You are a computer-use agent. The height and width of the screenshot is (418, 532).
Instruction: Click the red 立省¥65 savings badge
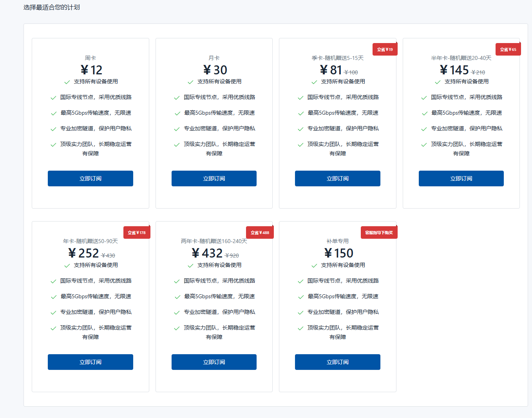(x=508, y=49)
